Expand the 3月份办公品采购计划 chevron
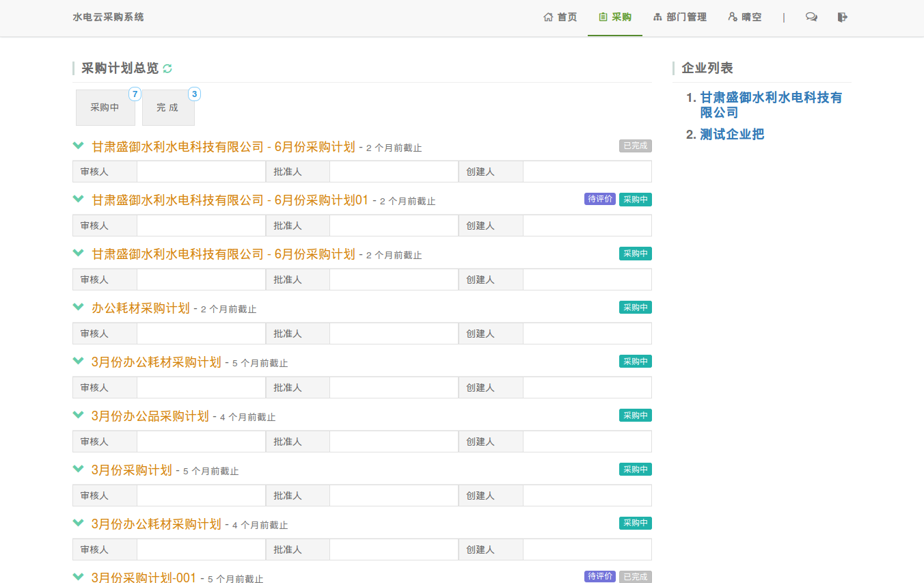 (79, 416)
